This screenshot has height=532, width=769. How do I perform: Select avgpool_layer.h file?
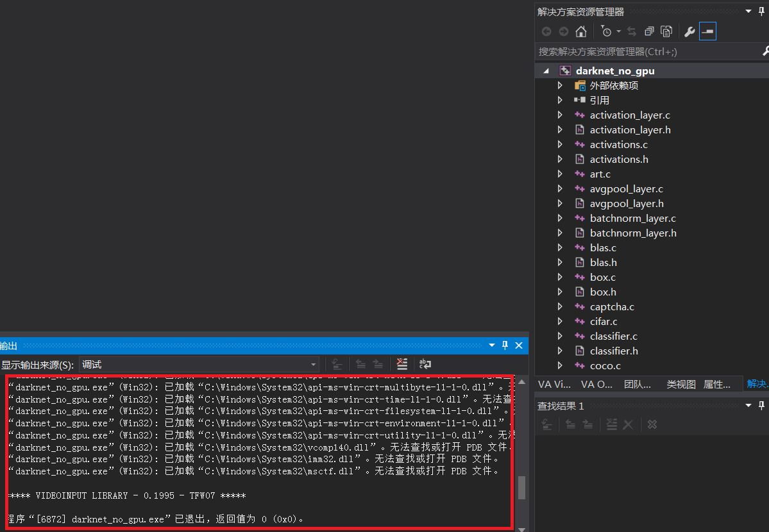[x=627, y=203]
